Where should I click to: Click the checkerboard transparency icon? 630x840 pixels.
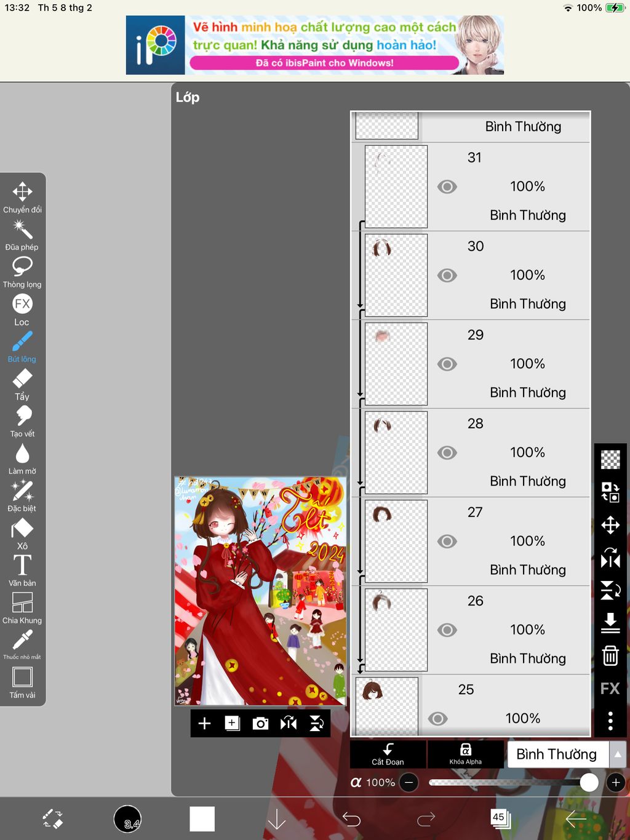[610, 460]
